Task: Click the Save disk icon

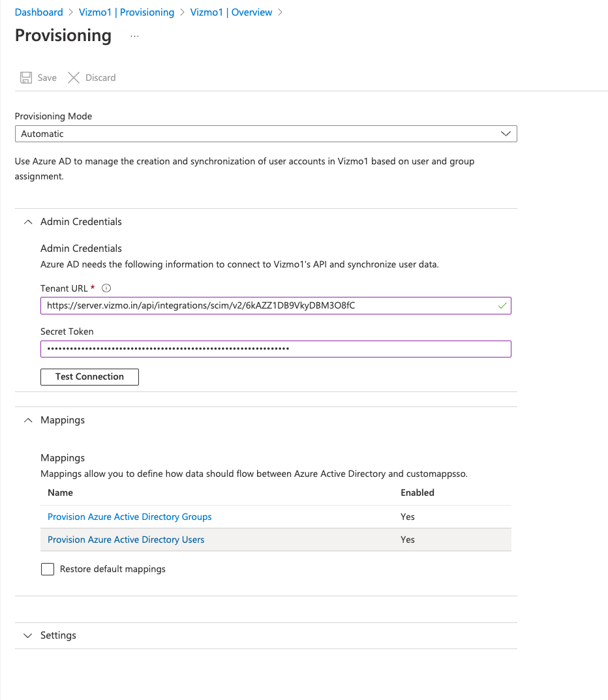Action: click(25, 77)
